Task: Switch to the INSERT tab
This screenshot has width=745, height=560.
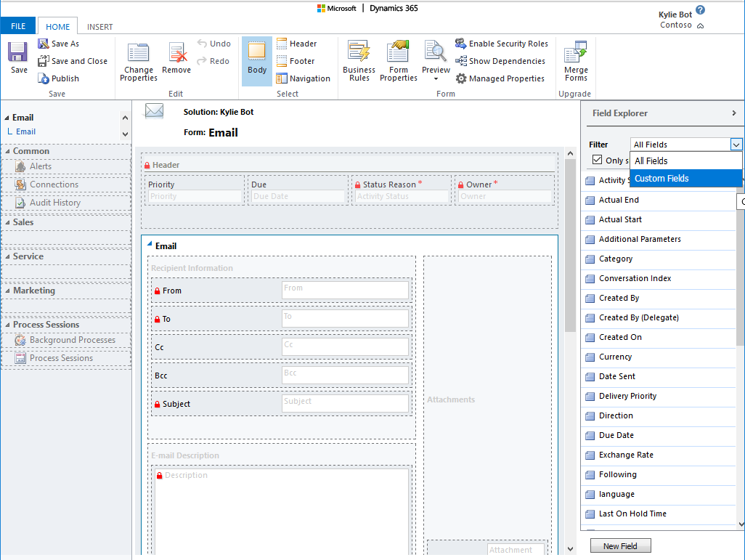Action: tap(99, 27)
